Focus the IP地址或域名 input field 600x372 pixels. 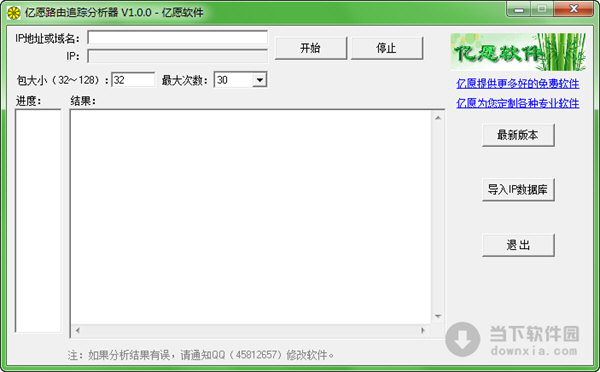pos(178,38)
